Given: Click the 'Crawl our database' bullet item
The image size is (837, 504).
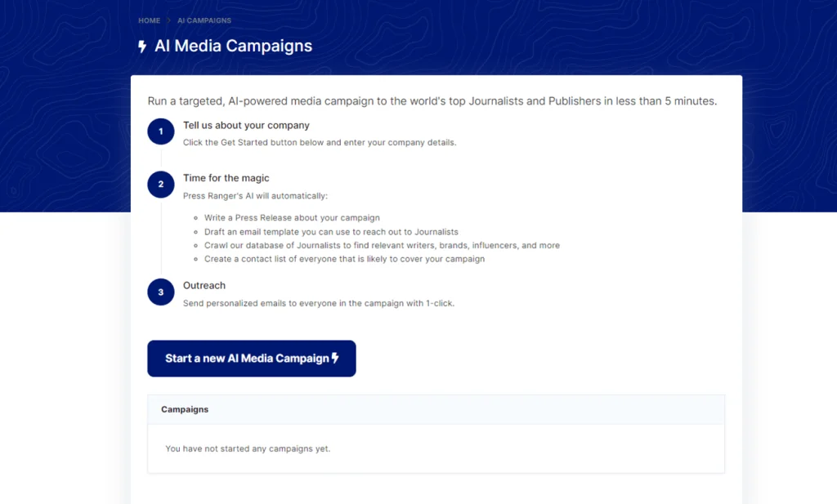Looking at the screenshot, I should (382, 245).
